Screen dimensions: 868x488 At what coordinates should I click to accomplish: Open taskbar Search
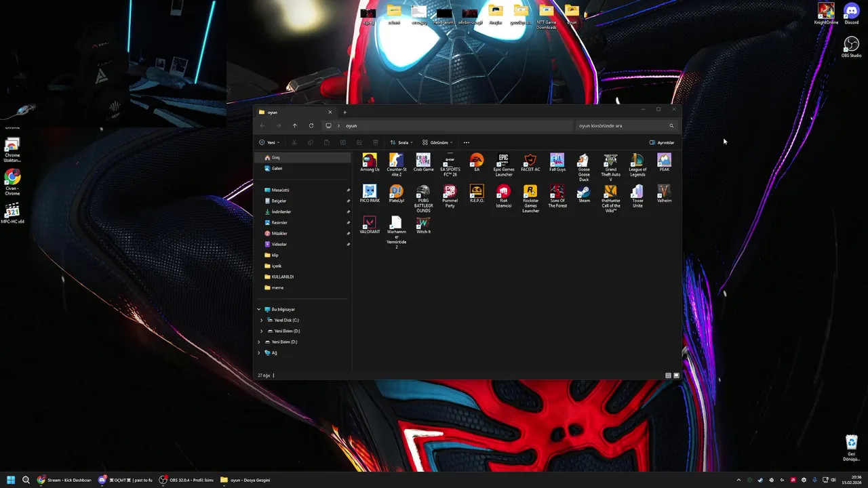[26, 480]
